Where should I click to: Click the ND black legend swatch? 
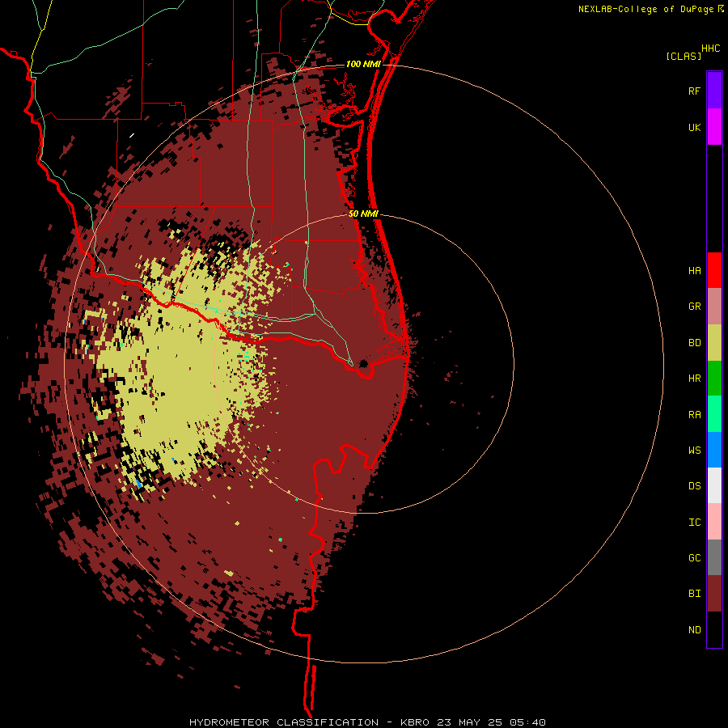(x=714, y=629)
